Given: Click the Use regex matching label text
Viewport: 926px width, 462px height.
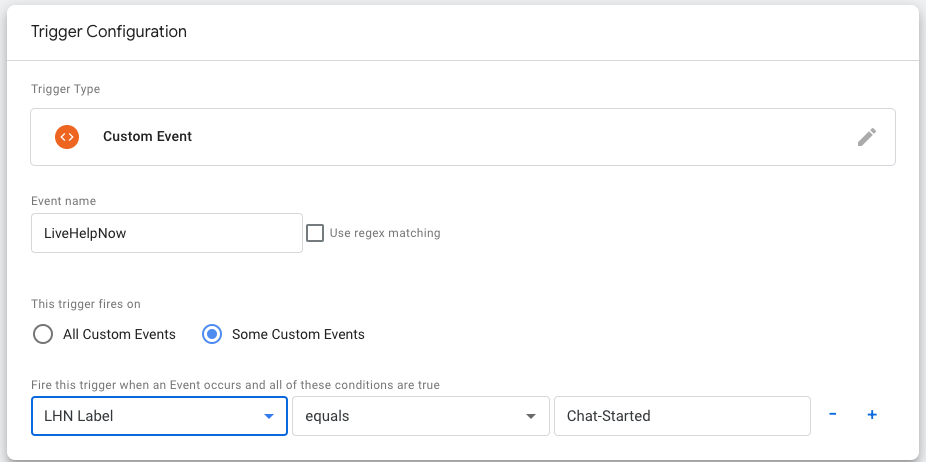Looking at the screenshot, I should (x=385, y=233).
